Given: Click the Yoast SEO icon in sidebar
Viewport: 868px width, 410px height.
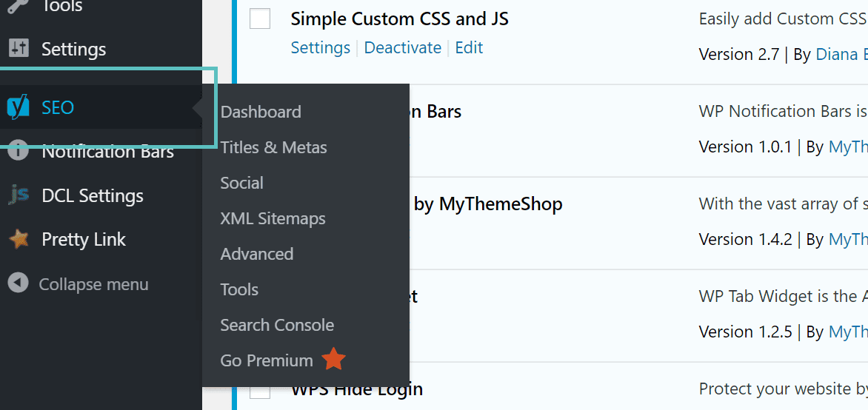Looking at the screenshot, I should [19, 107].
